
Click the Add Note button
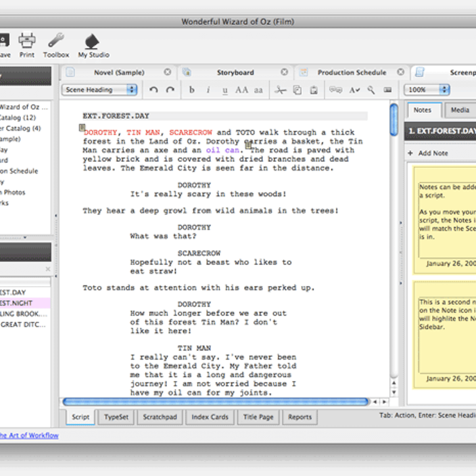(428, 153)
